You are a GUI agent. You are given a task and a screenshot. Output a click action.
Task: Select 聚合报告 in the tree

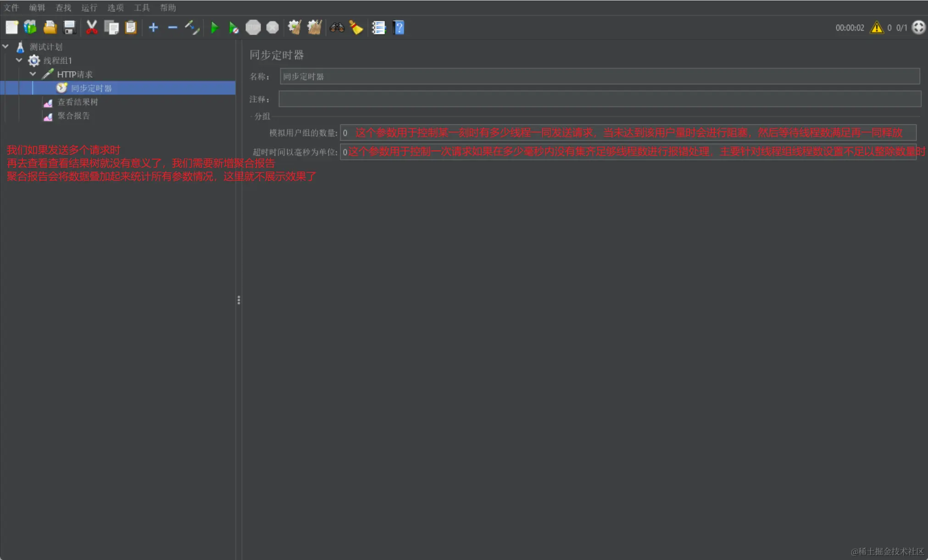73,116
